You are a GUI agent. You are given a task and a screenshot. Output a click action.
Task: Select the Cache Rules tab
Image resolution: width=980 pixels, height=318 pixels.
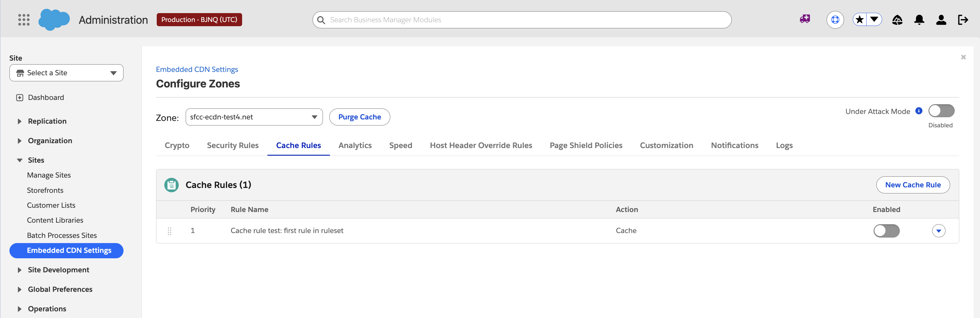[x=298, y=146]
